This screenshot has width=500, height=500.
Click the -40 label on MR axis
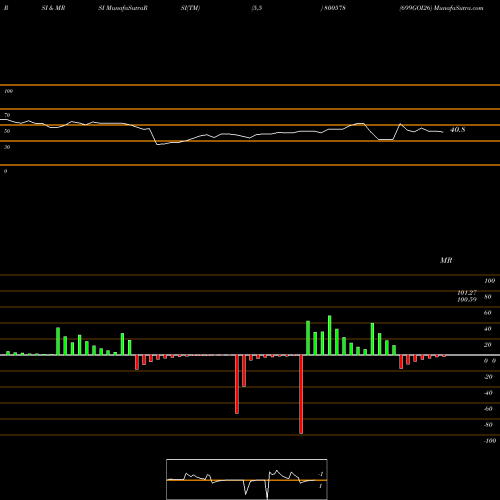488,393
